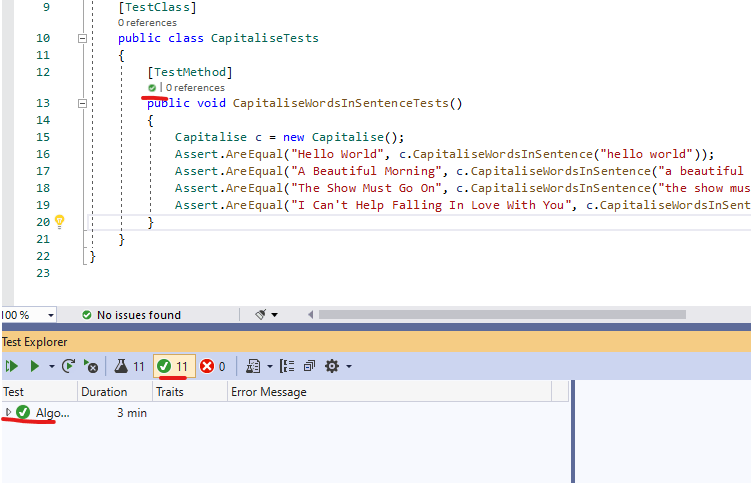This screenshot has height=483, width=751.
Task: Toggle the passed tests filter showing 11
Action: pyautogui.click(x=173, y=366)
